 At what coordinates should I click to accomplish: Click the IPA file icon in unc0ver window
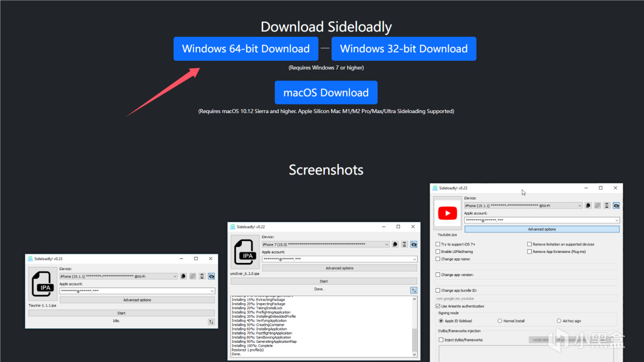pyautogui.click(x=246, y=253)
